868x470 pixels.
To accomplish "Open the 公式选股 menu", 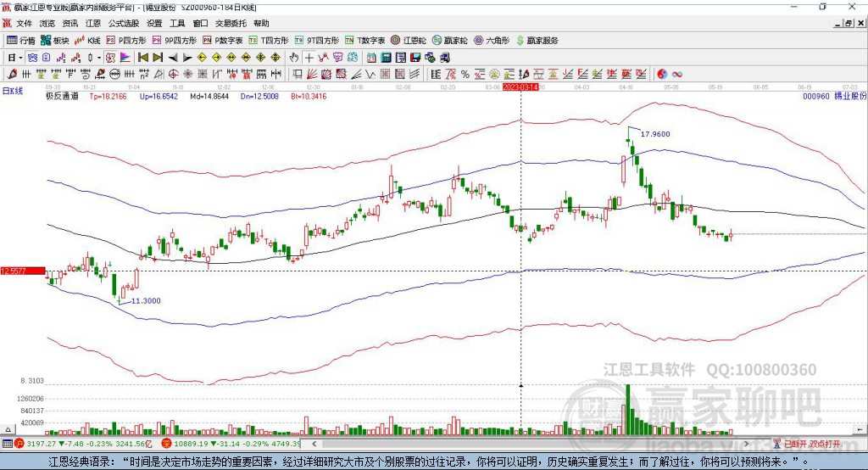I will click(124, 23).
